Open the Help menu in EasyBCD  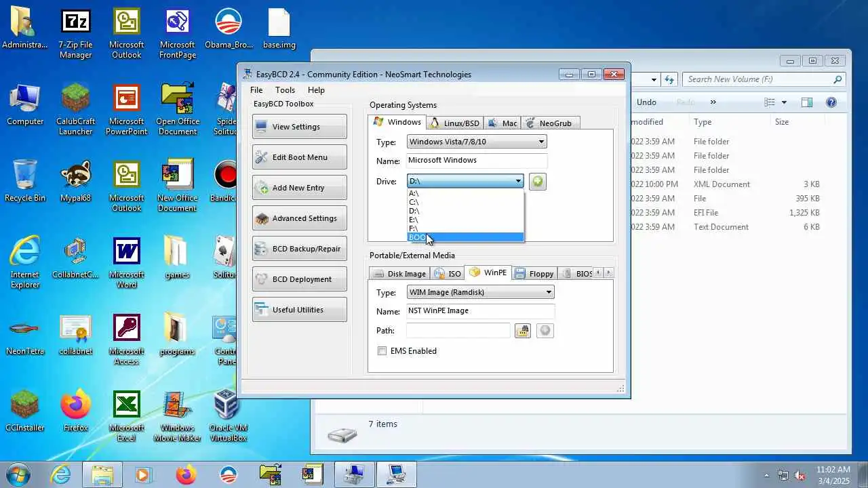(x=316, y=89)
